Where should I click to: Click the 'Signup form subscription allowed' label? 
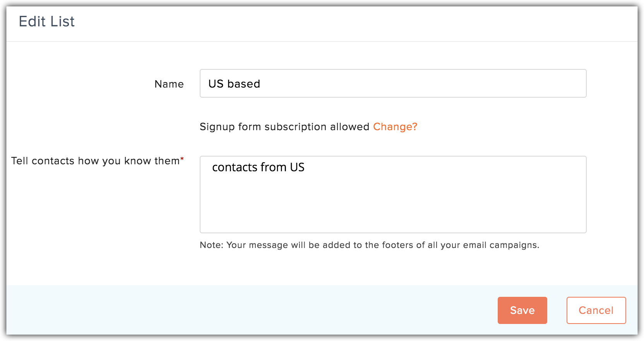284,127
